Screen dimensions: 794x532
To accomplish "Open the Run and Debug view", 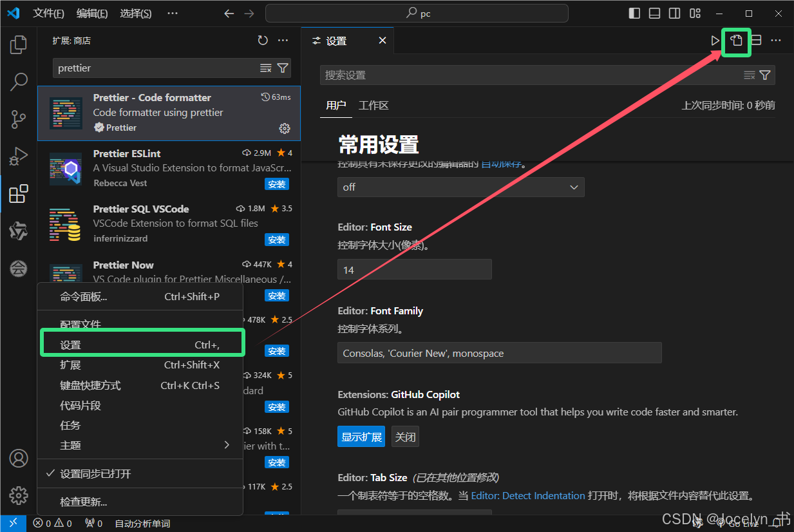I will 19,157.
